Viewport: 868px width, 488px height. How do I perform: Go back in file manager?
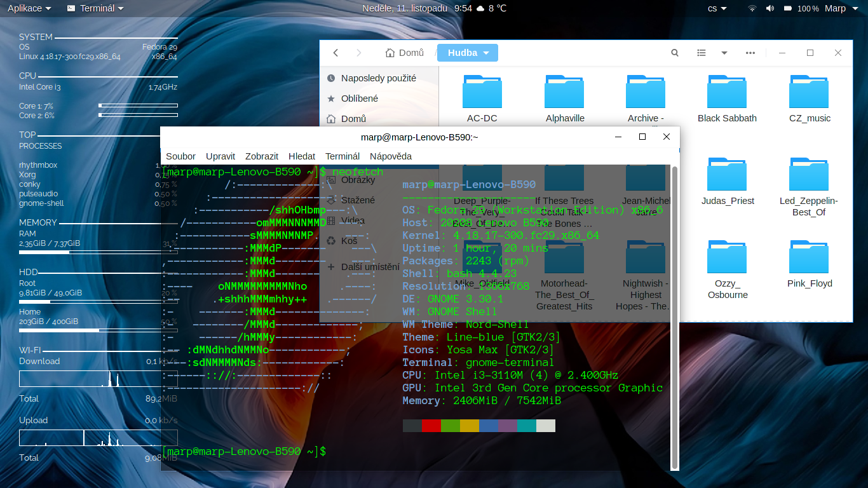[336, 53]
